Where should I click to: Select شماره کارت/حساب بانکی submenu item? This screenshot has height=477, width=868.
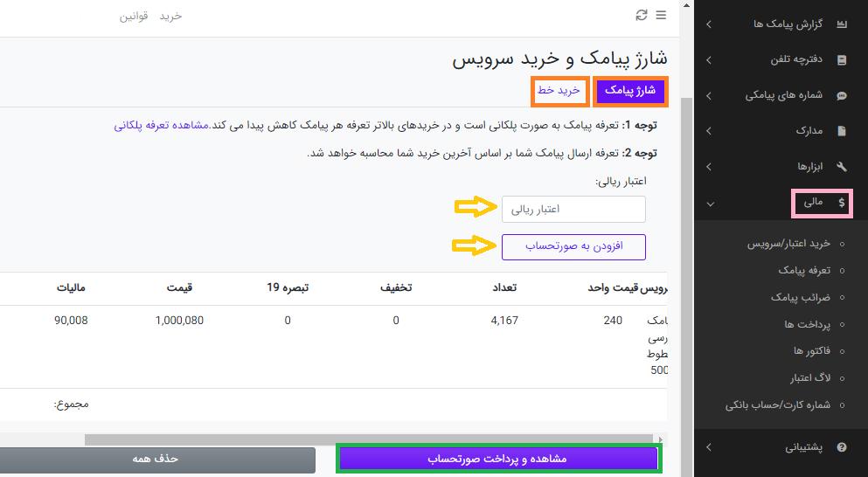(x=778, y=405)
